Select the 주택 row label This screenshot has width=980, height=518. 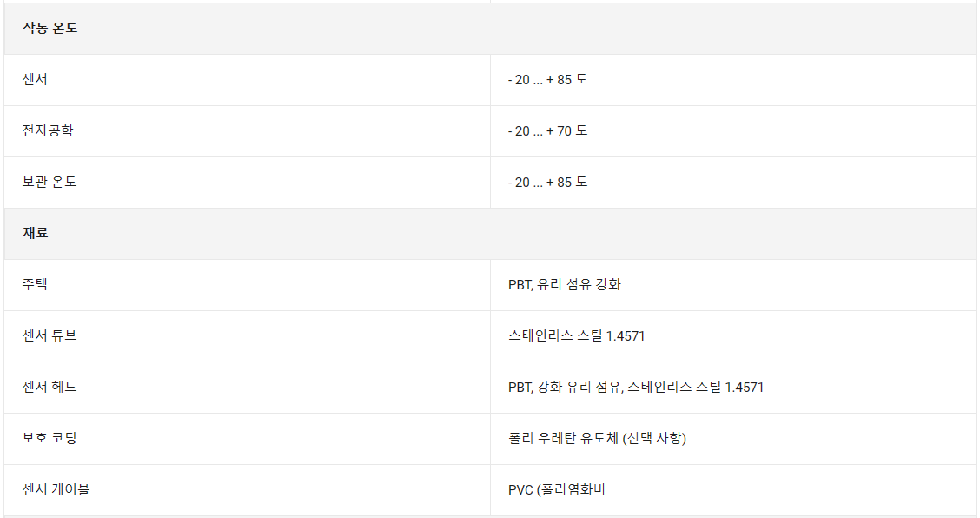click(x=35, y=285)
